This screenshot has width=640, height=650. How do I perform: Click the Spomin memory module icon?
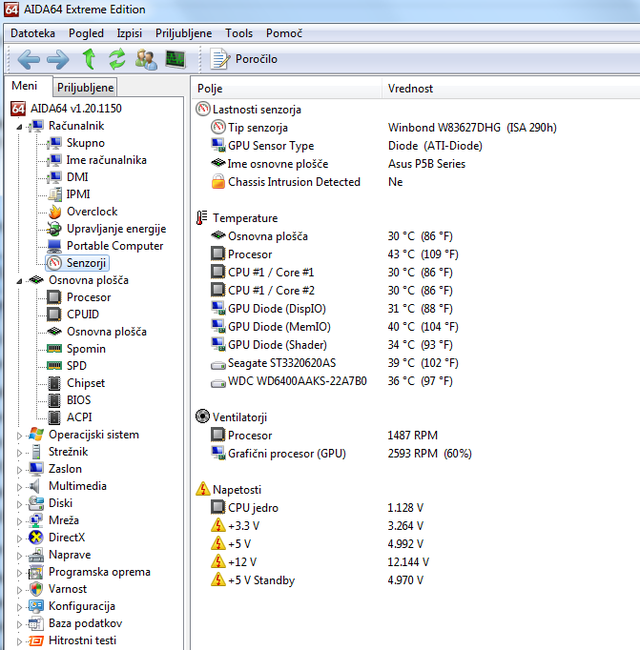click(54, 348)
